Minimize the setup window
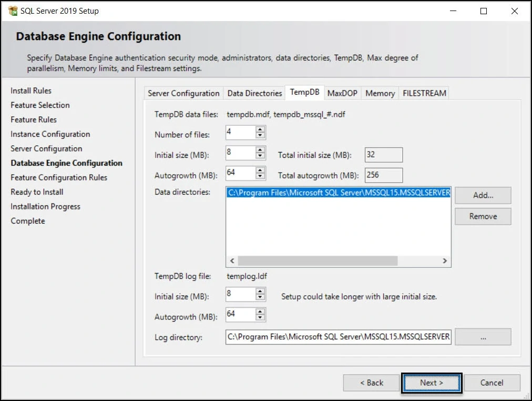The width and height of the screenshot is (532, 401). click(x=453, y=11)
